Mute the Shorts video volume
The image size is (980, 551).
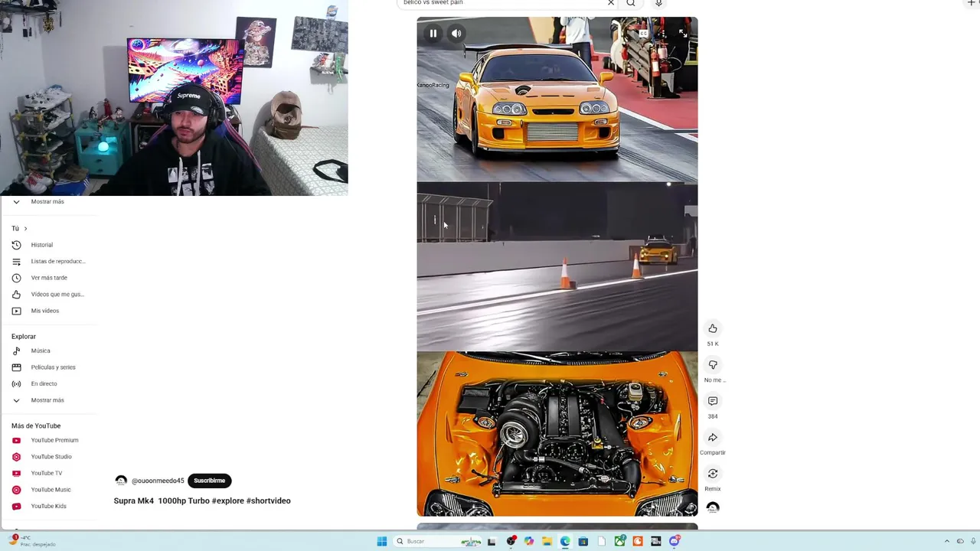click(x=456, y=34)
